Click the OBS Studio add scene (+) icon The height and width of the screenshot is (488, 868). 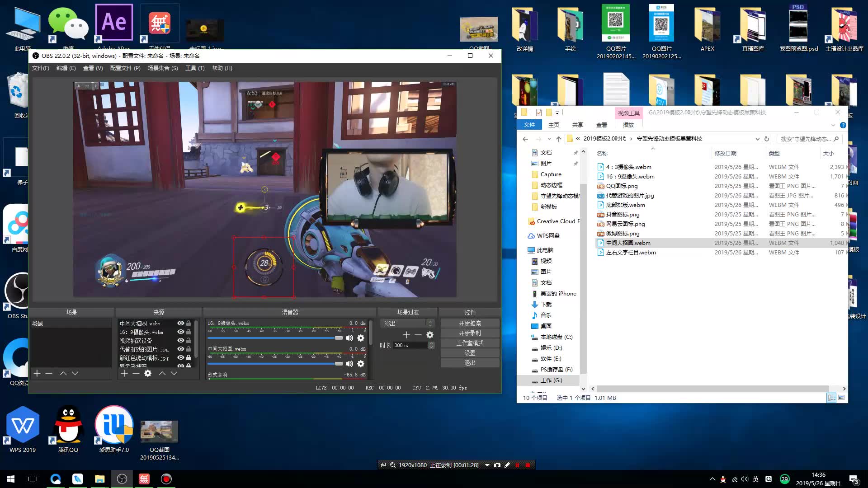(x=37, y=372)
